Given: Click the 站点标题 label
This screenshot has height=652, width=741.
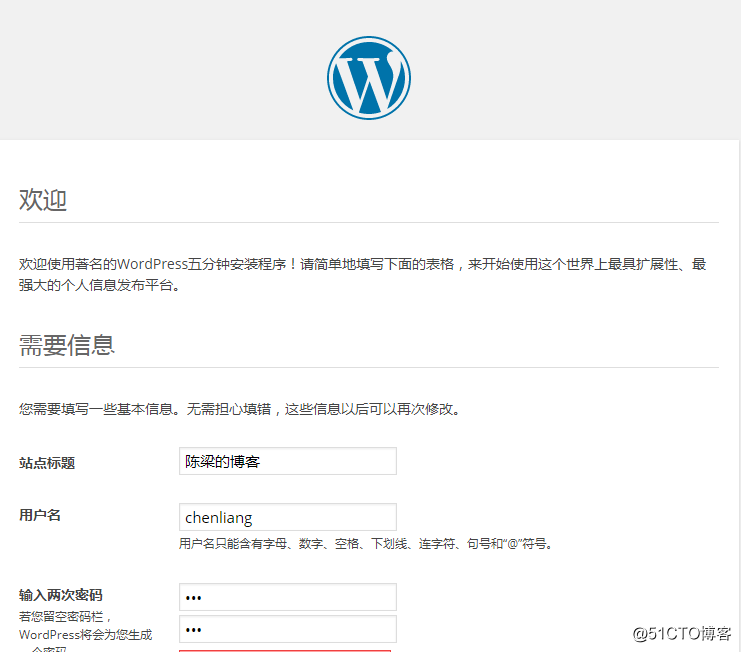Looking at the screenshot, I should (x=47, y=463).
